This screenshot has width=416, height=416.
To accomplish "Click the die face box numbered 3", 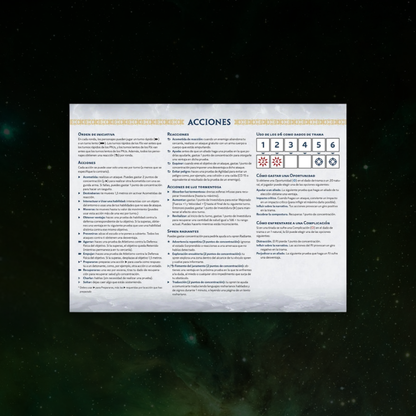I will [291, 145].
